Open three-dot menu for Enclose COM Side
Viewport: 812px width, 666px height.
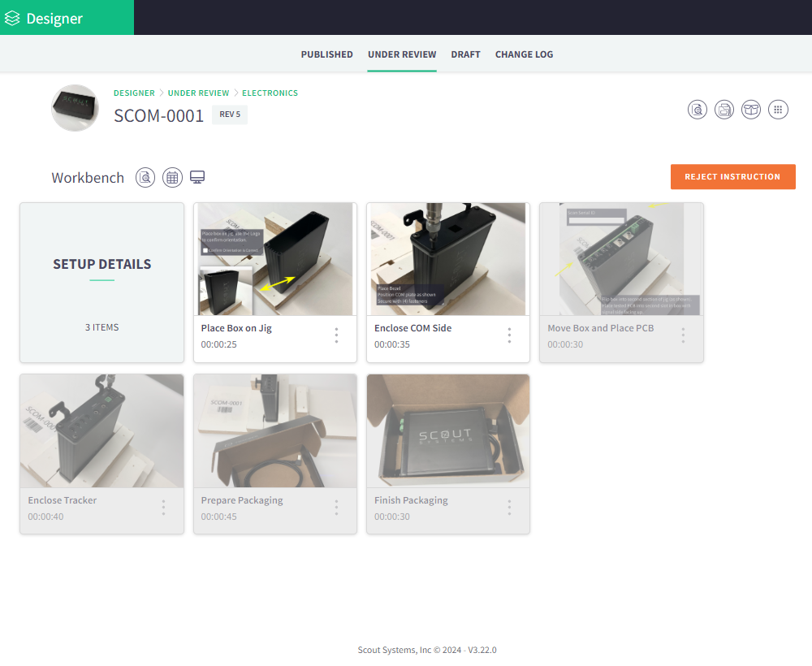click(509, 335)
